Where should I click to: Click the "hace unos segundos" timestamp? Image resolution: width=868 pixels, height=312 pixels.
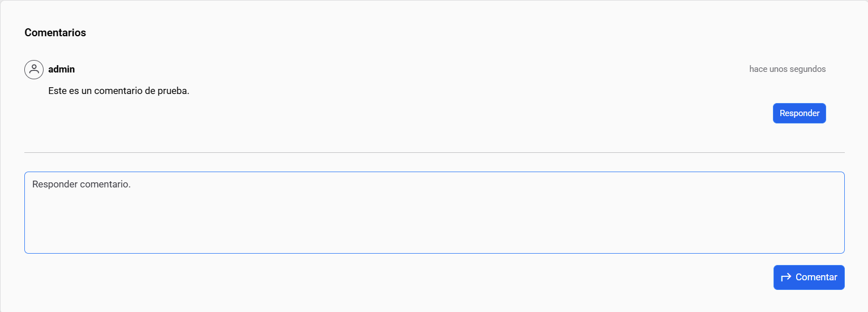pos(787,69)
